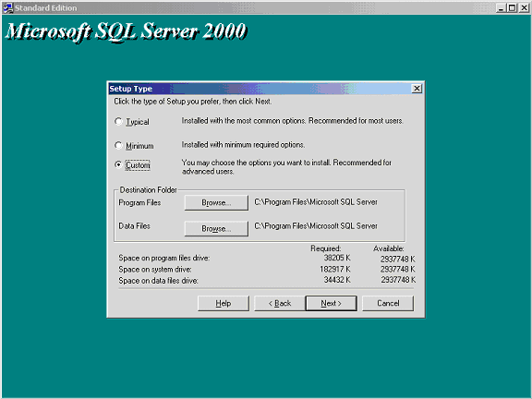Continue with the Next button
The width and height of the screenshot is (532, 399).
click(x=332, y=303)
